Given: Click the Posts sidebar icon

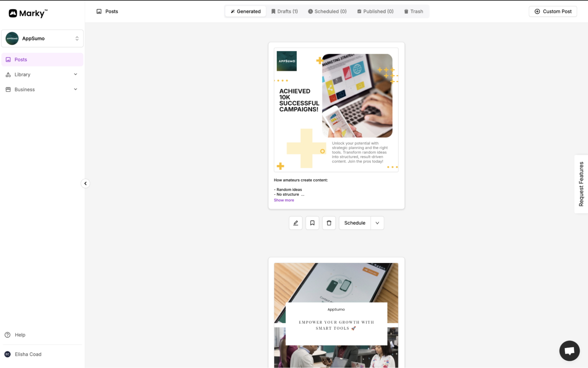Looking at the screenshot, I should pos(8,59).
